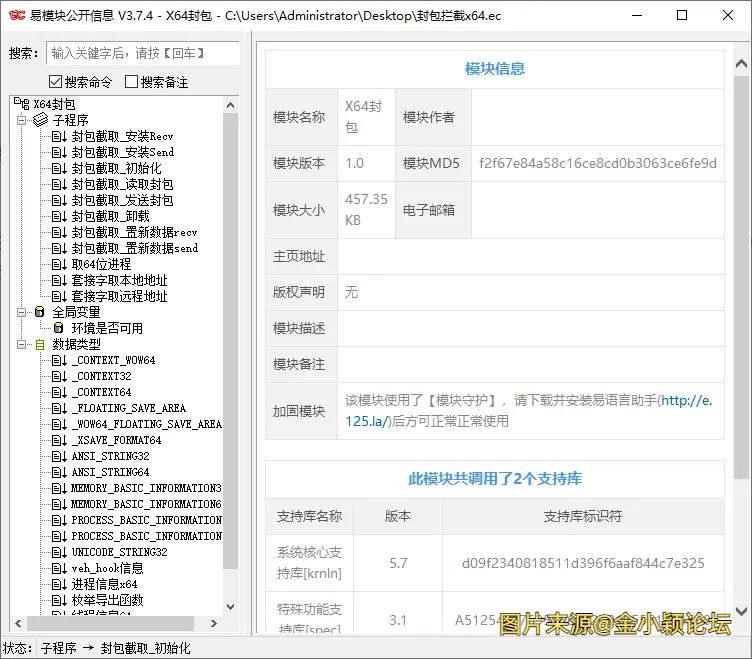Uncheck the 搜索命令 checkbox
Image resolution: width=752 pixels, height=659 pixels.
pos(55,82)
